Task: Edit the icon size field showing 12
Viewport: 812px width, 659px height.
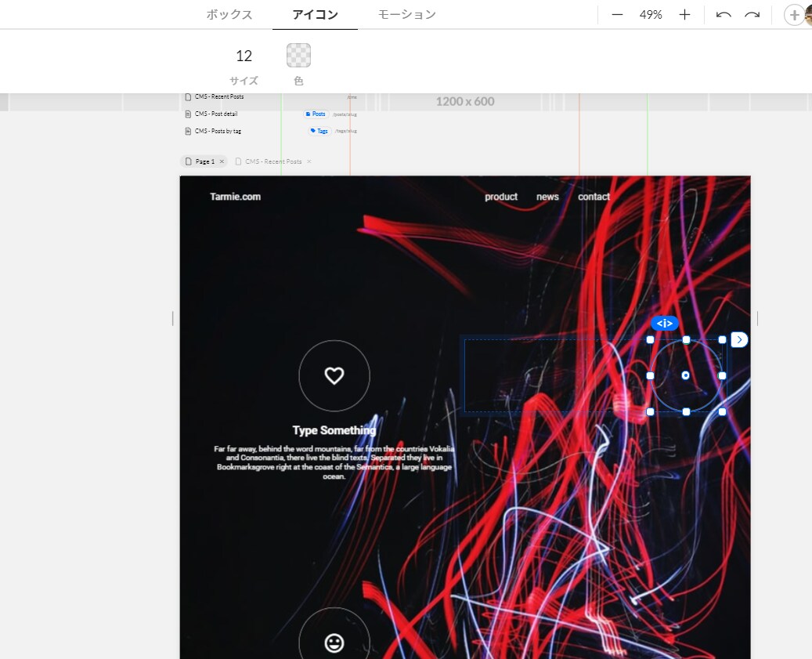Action: (244, 56)
